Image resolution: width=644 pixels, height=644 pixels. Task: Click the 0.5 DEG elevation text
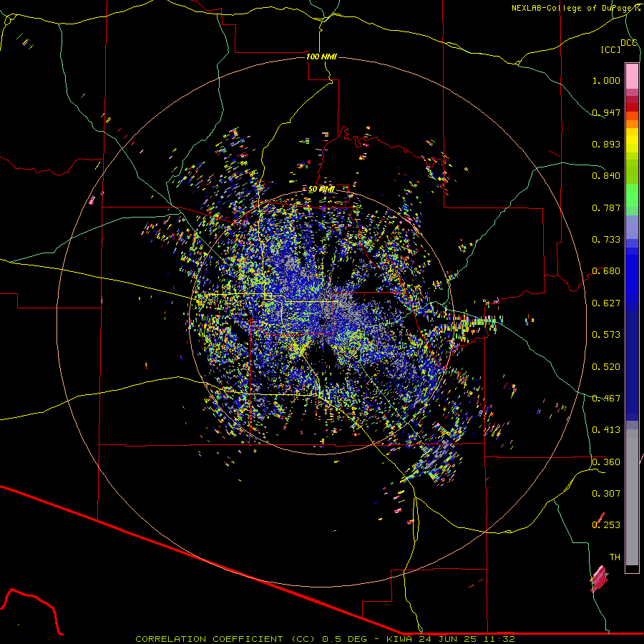pyautogui.click(x=345, y=639)
